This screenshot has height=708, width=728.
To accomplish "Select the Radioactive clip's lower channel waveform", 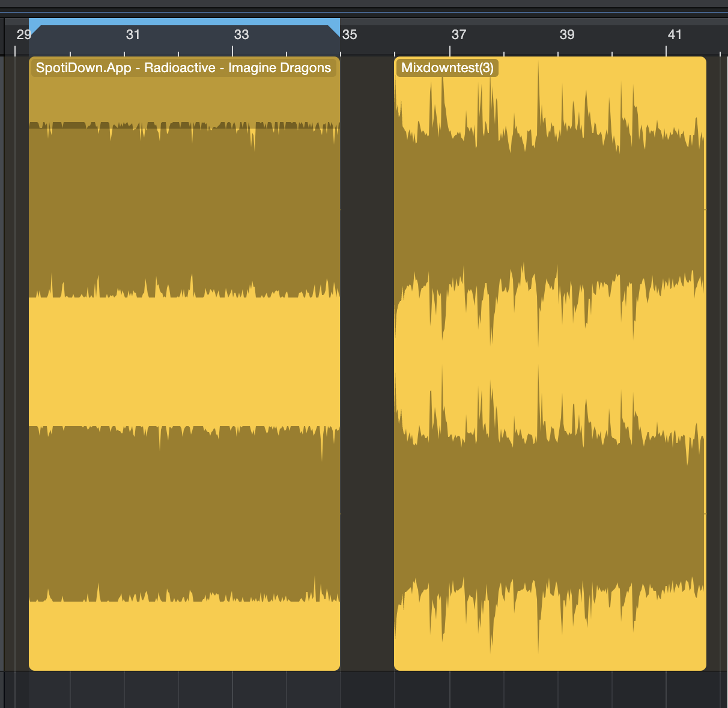I will pyautogui.click(x=184, y=514).
